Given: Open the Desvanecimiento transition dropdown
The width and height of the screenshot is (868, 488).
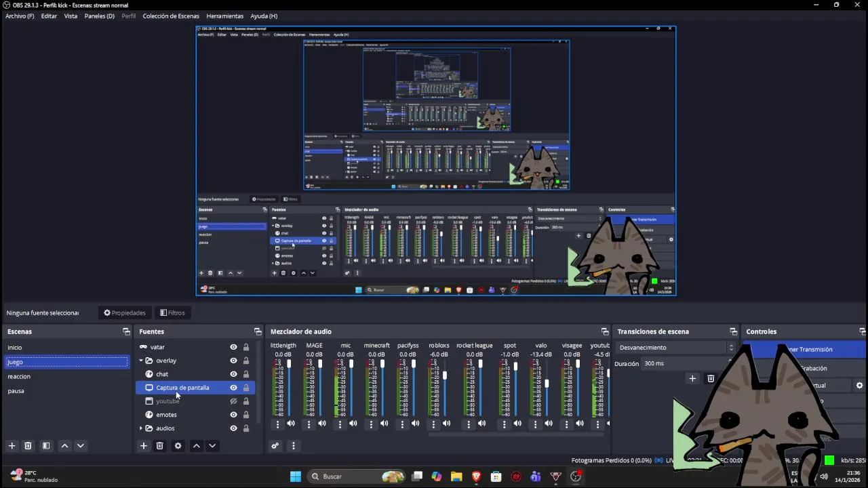Looking at the screenshot, I should [x=675, y=348].
